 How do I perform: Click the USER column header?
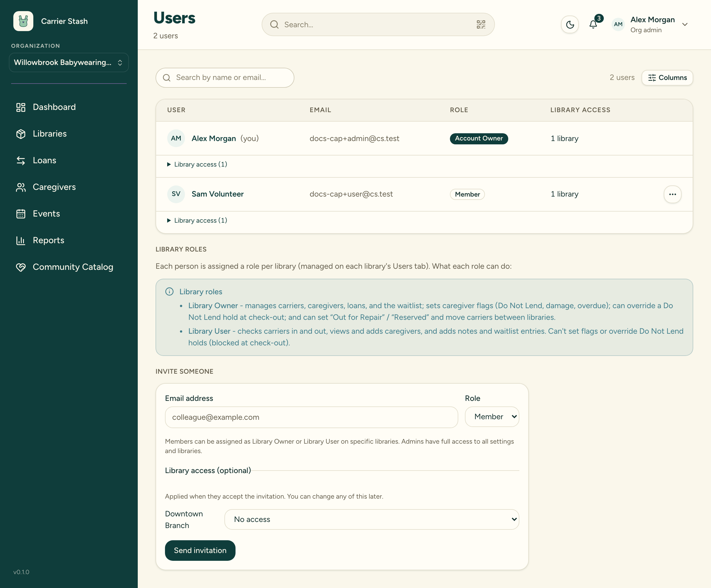coord(176,110)
